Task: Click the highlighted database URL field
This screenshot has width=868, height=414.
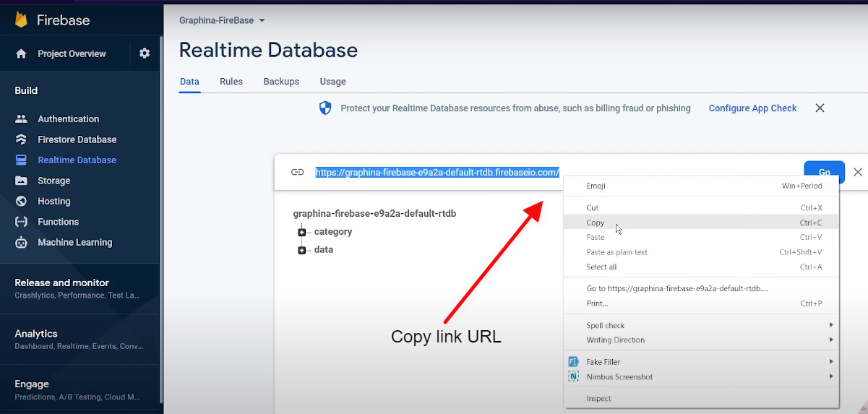Action: (x=437, y=172)
